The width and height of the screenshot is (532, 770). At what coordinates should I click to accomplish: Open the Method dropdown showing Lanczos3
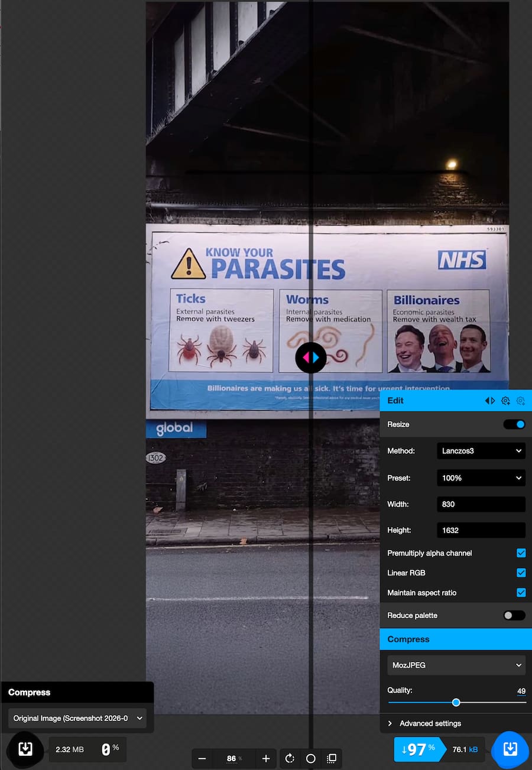tap(481, 451)
